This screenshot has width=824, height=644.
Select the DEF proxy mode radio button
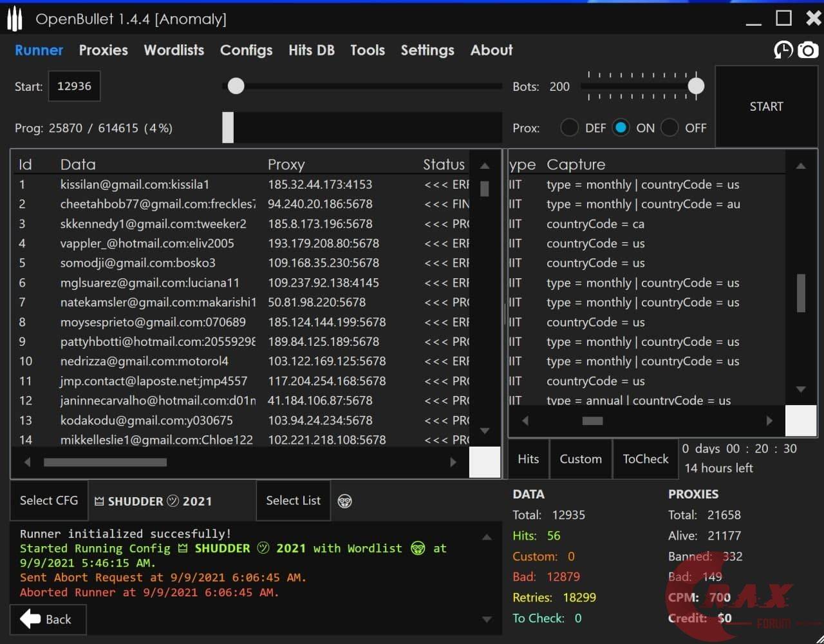point(569,128)
